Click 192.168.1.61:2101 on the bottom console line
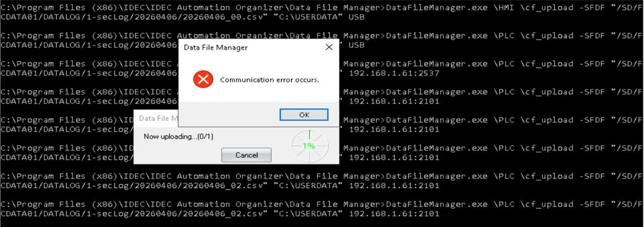The height and width of the screenshot is (227, 644). pyautogui.click(x=394, y=214)
